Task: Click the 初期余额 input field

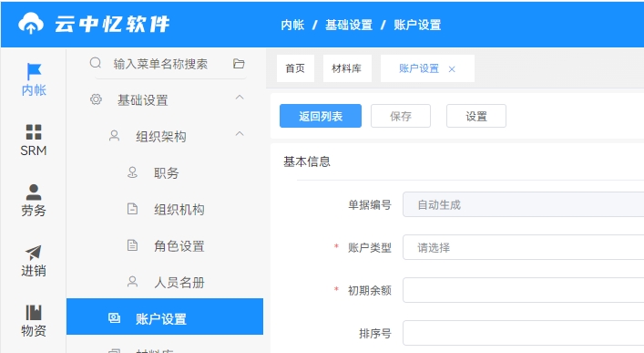Action: [523, 290]
